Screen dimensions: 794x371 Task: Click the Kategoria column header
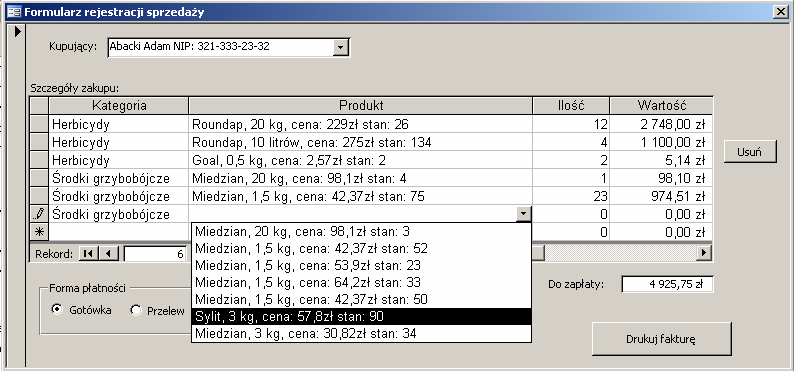[119, 105]
